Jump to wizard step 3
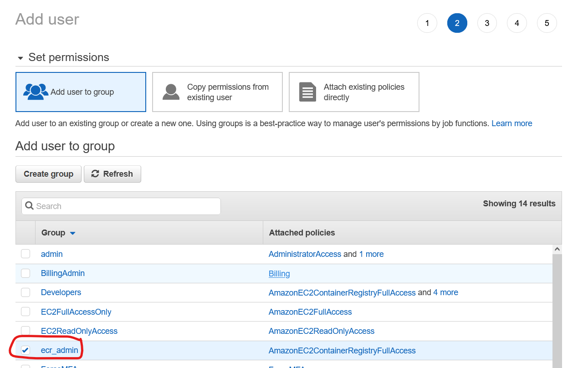 [487, 23]
